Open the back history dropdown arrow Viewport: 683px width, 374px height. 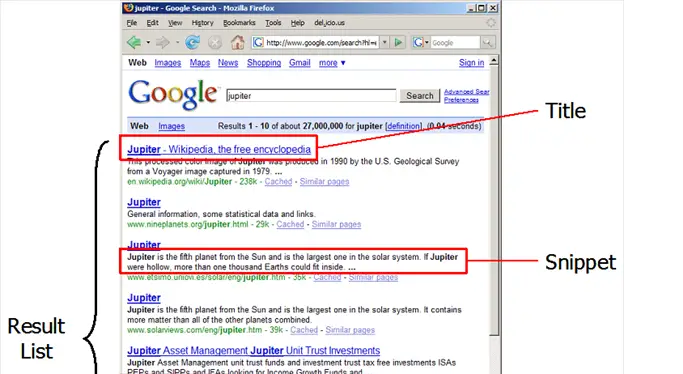coord(148,43)
